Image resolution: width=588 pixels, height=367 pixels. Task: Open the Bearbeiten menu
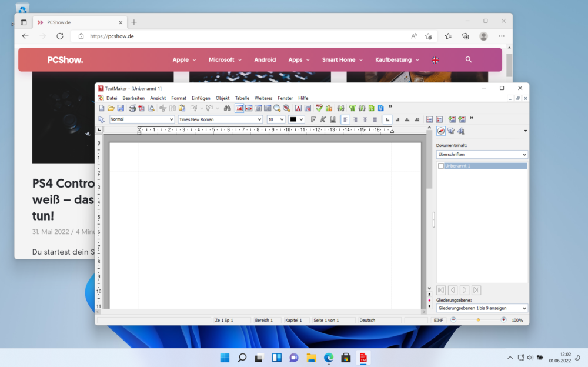point(133,98)
